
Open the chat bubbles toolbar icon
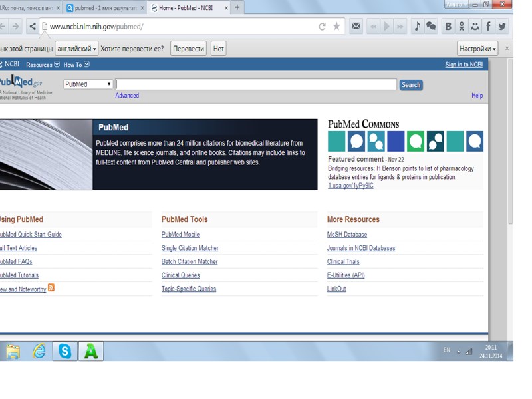(431, 26)
